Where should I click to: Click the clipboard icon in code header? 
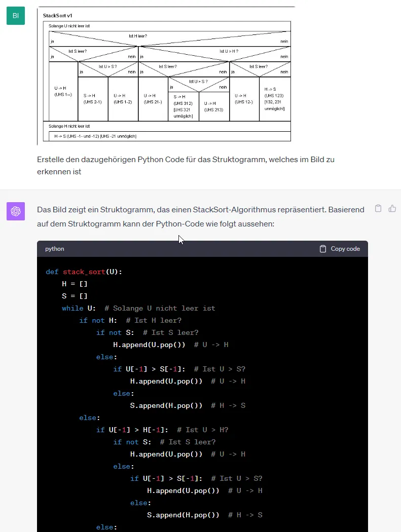click(323, 249)
